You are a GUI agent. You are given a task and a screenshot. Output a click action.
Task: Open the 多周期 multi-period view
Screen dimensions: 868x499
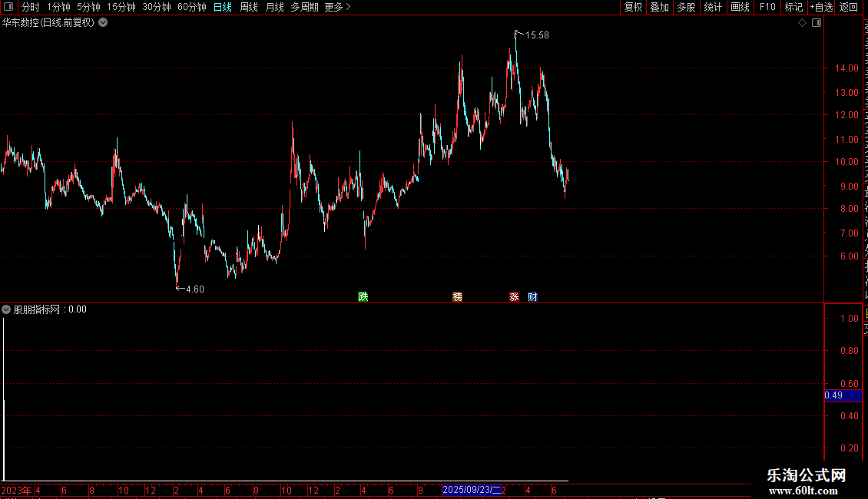pyautogui.click(x=304, y=7)
